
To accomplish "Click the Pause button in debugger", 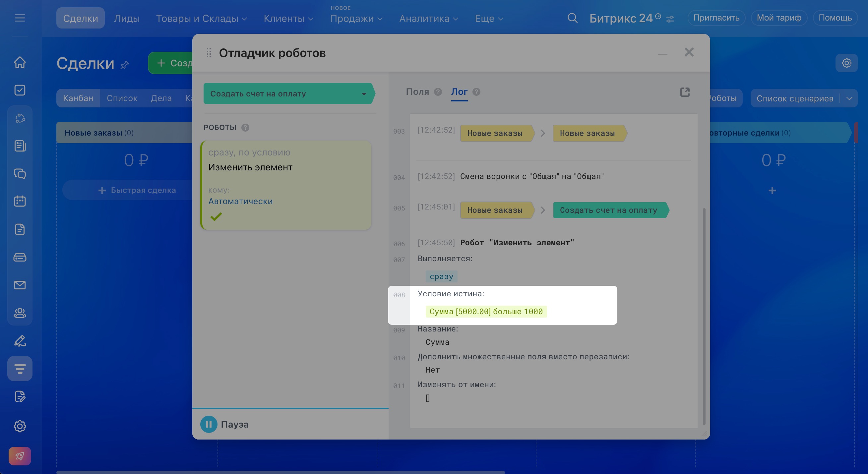I will coord(209,424).
